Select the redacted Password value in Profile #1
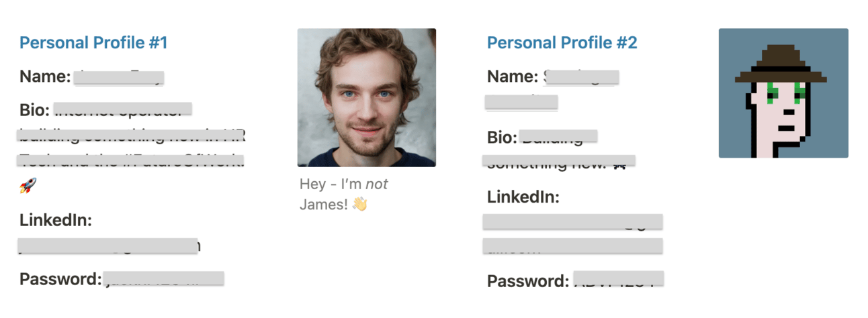This screenshot has height=318, width=868. point(163,278)
